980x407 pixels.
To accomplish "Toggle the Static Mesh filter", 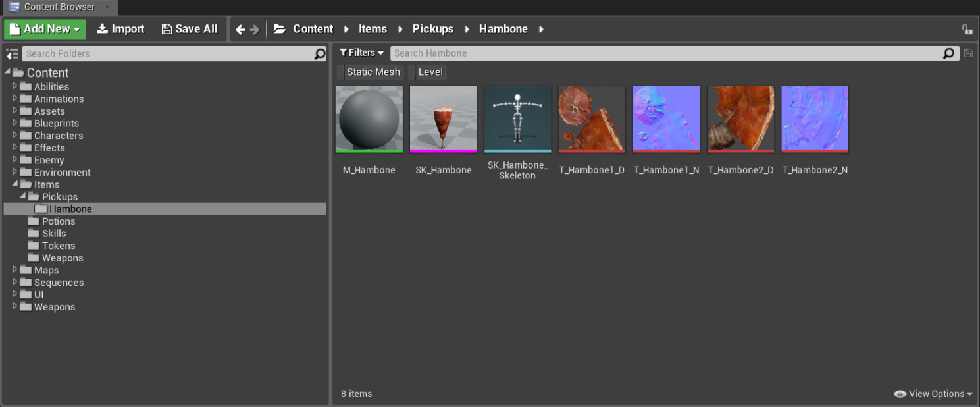I will click(373, 72).
